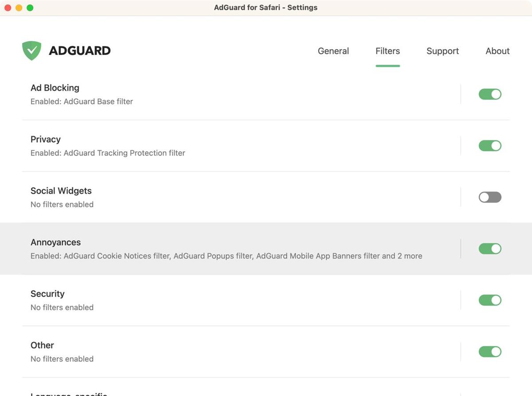Click the AdGuard shield logo icon

pos(31,50)
